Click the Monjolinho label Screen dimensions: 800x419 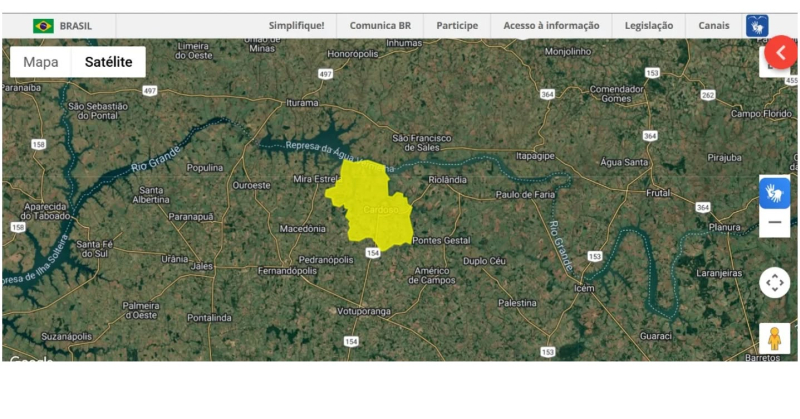pos(568,52)
